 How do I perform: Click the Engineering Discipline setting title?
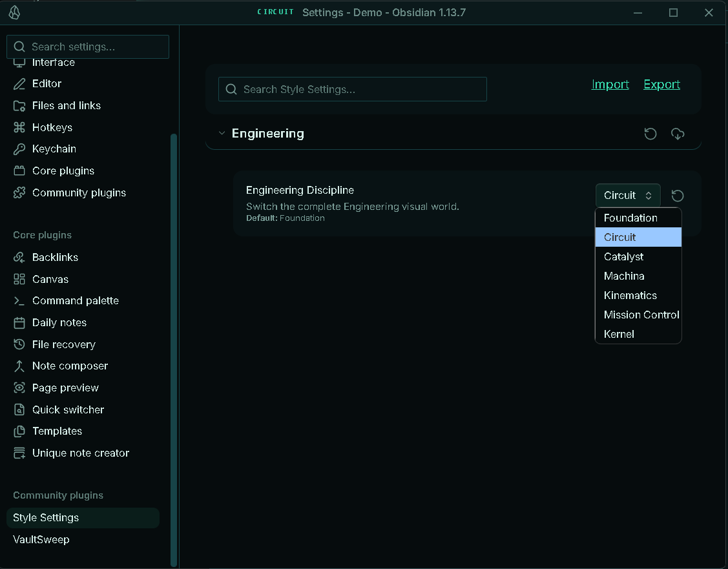point(300,191)
